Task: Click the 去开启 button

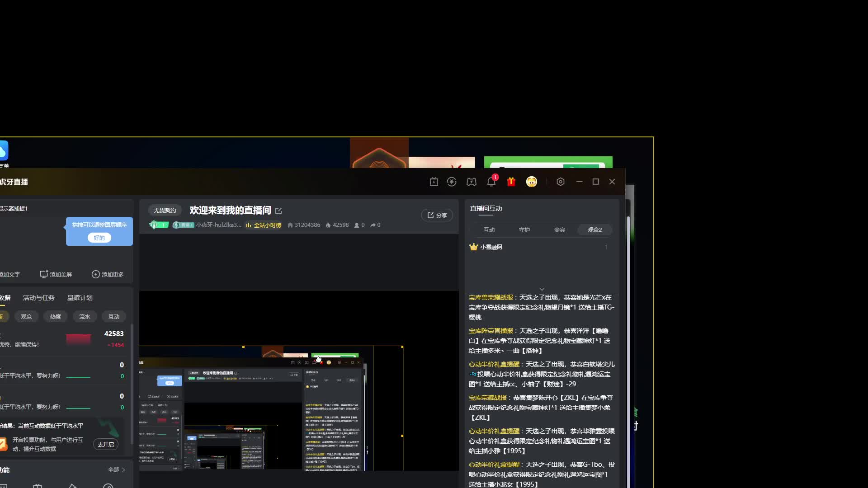Action: pyautogui.click(x=106, y=444)
